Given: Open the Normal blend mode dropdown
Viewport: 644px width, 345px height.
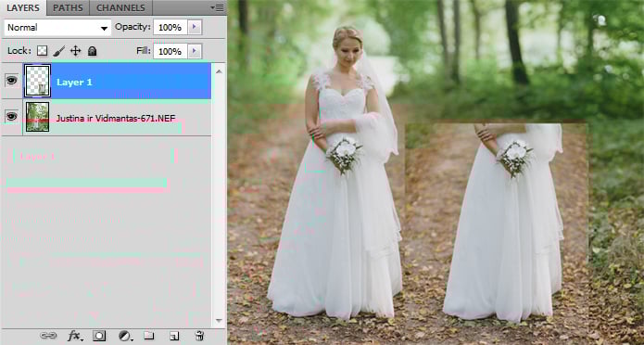Looking at the screenshot, I should 57,28.
